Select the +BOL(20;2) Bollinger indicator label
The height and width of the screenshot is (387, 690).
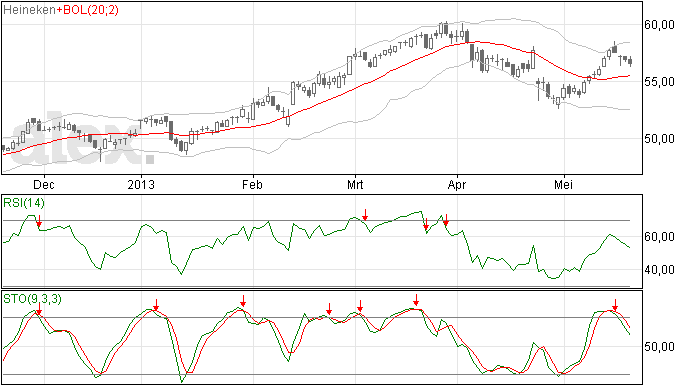click(88, 10)
